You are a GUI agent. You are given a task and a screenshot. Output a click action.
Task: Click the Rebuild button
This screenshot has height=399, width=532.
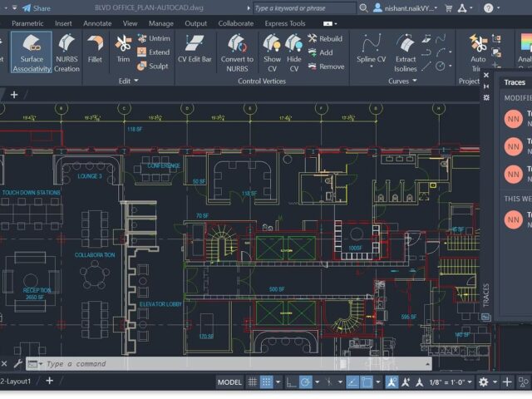[324, 38]
